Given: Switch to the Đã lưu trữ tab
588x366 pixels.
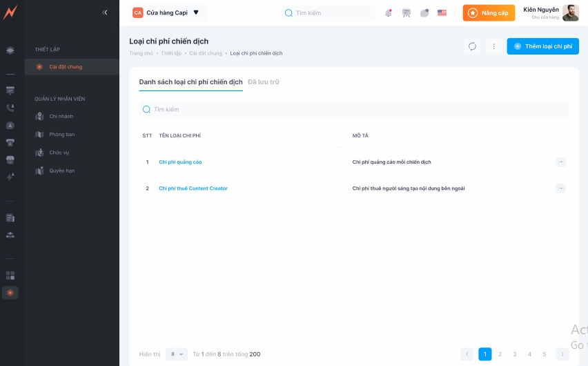Looking at the screenshot, I should [264, 82].
